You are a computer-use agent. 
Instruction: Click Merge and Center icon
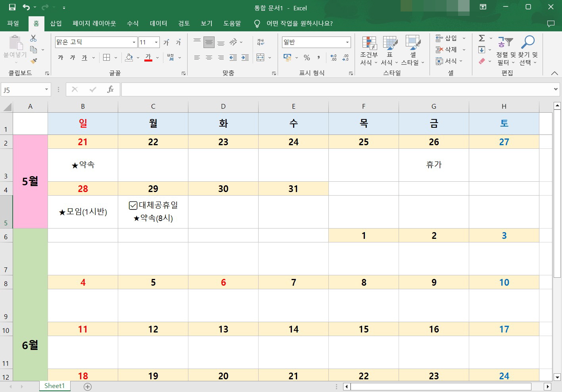261,58
